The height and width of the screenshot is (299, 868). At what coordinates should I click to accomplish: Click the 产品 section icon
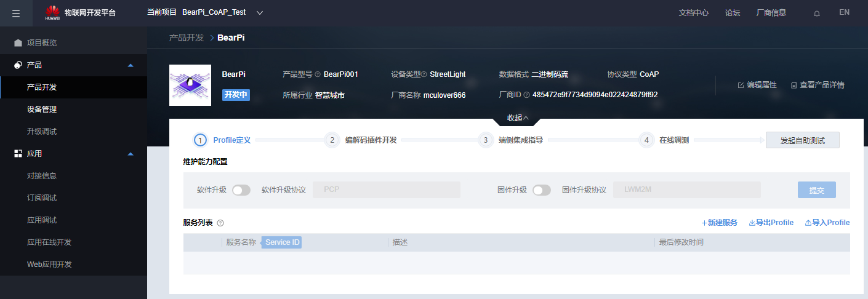click(x=18, y=65)
